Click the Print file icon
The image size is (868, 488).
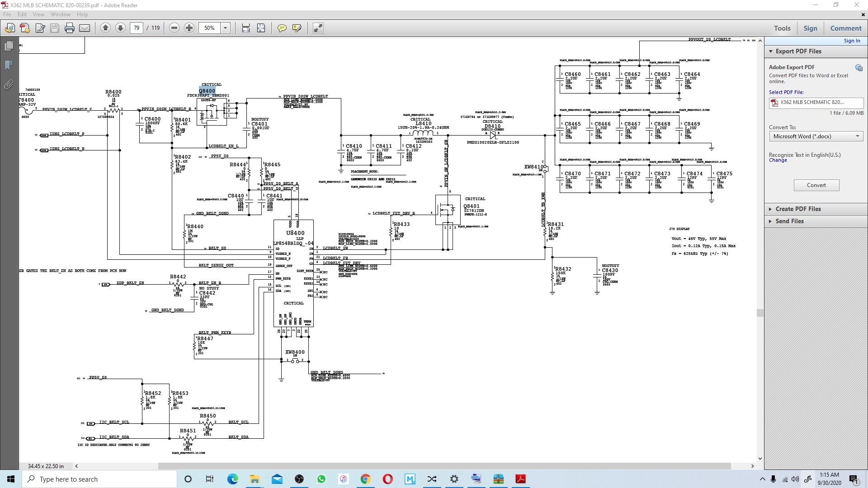[69, 28]
